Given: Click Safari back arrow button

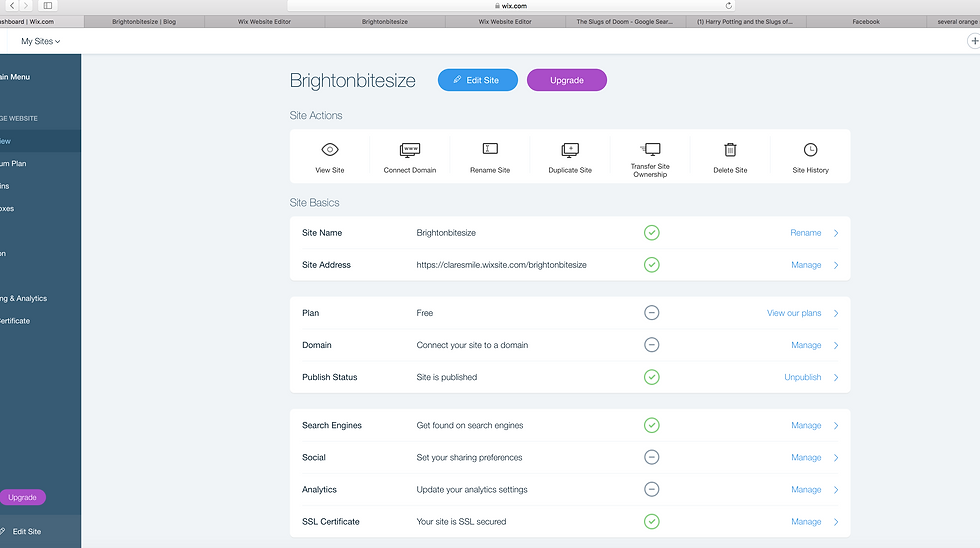Looking at the screenshot, I should (x=12, y=6).
